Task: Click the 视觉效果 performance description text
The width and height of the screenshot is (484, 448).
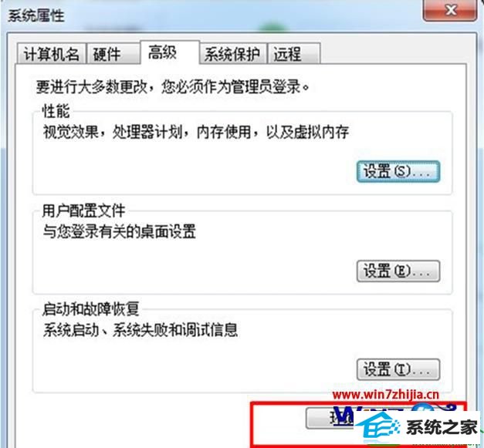Action: tap(196, 132)
